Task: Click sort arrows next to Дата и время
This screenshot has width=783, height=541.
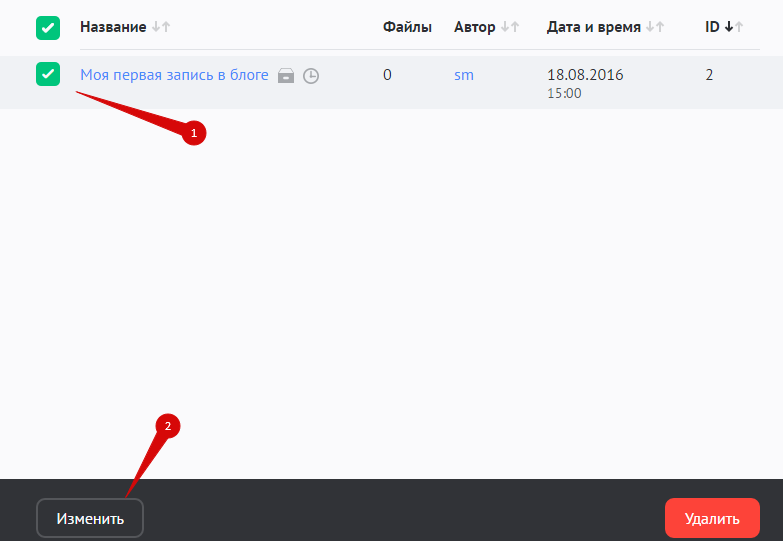Action: (656, 27)
